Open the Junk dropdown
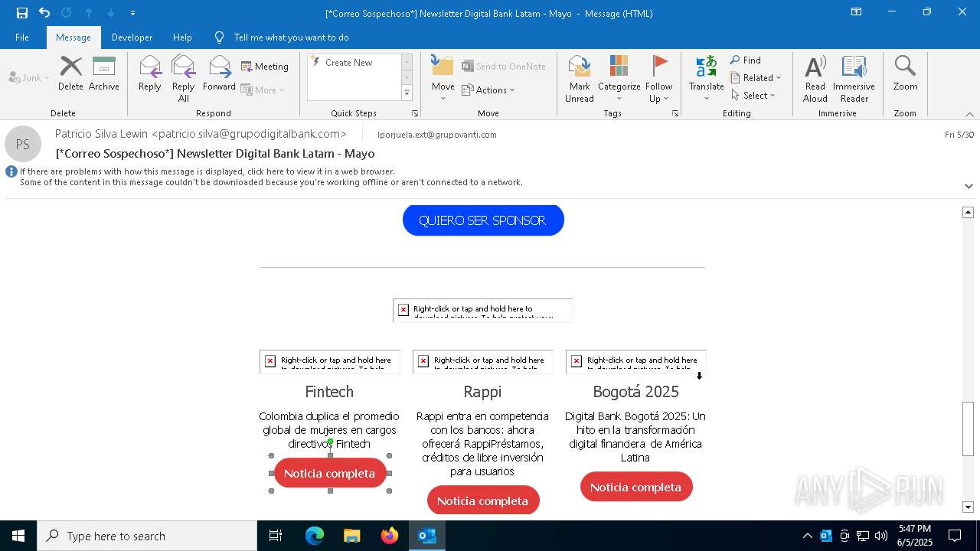This screenshot has height=551, width=980. point(29,77)
